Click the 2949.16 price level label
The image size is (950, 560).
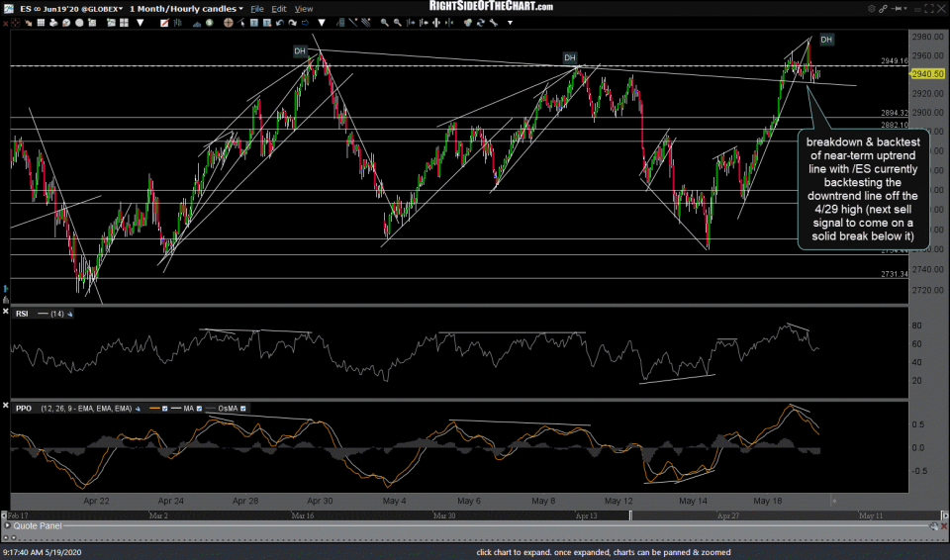pyautogui.click(x=895, y=61)
